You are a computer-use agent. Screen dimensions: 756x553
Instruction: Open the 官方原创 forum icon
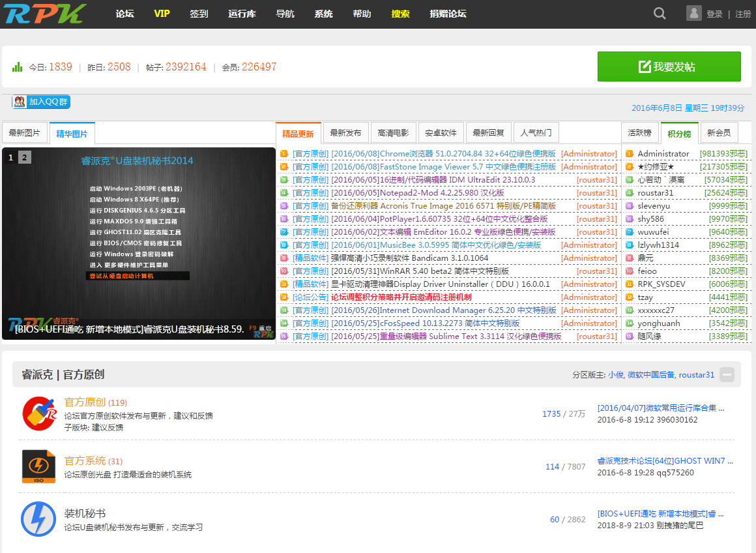pos(39,413)
